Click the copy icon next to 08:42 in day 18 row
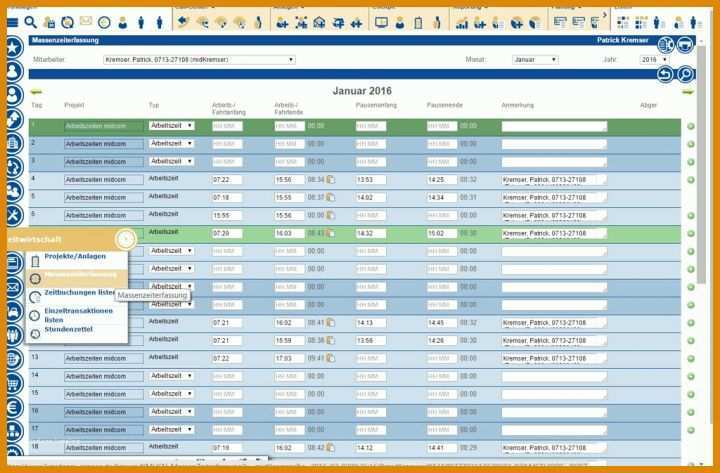The height and width of the screenshot is (473, 720). click(331, 447)
